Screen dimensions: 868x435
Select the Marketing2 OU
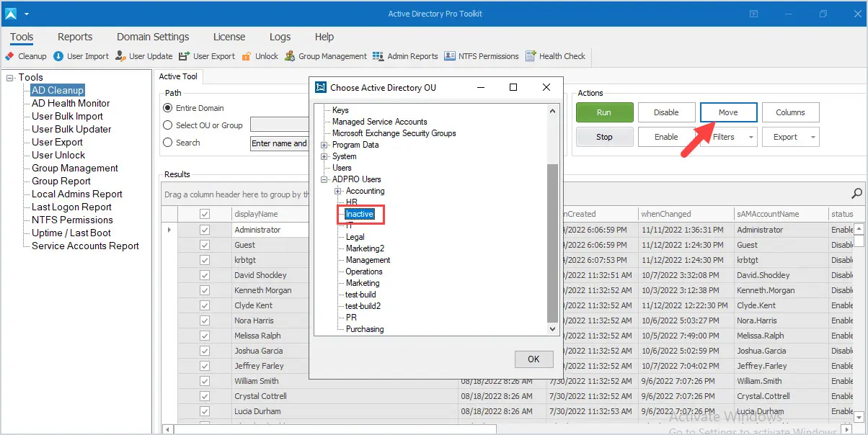(365, 248)
